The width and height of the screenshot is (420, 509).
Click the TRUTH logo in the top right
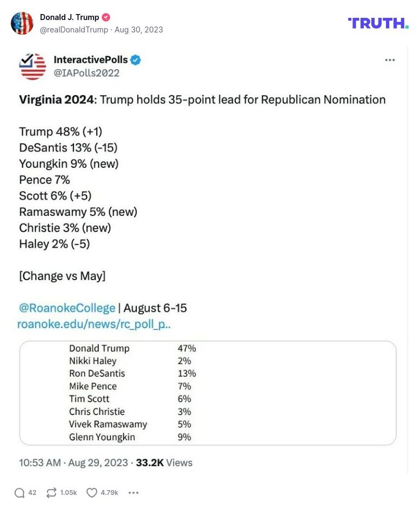point(378,23)
